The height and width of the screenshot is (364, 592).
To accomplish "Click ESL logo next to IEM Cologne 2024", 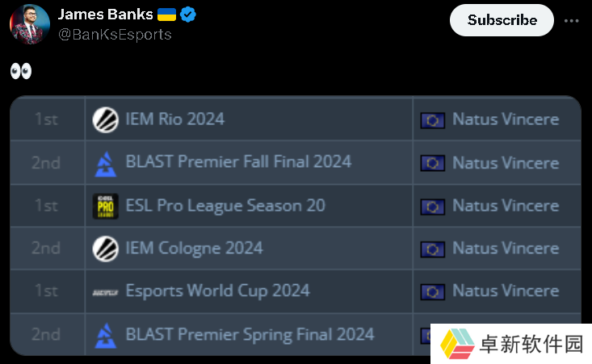I will click(x=106, y=249).
